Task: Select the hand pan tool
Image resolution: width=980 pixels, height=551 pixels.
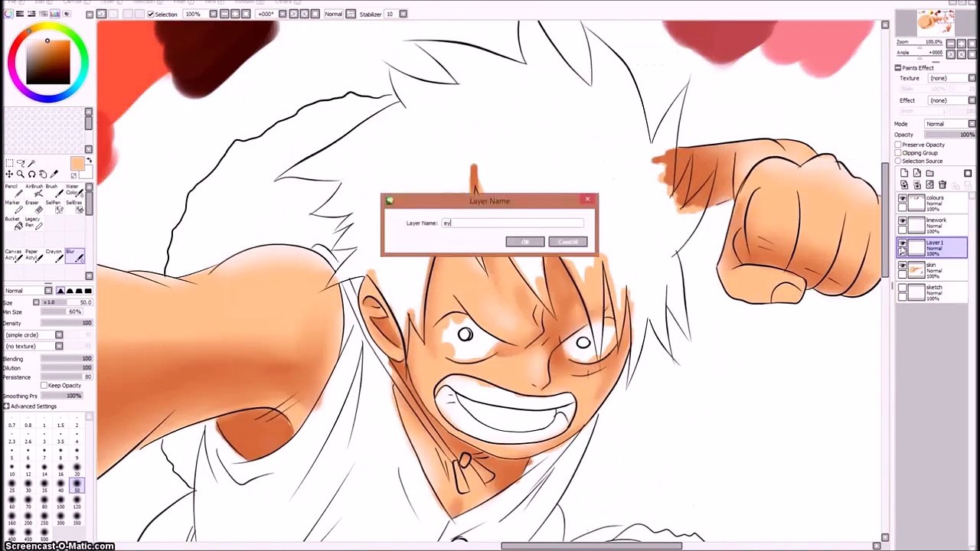Action: click(x=43, y=174)
